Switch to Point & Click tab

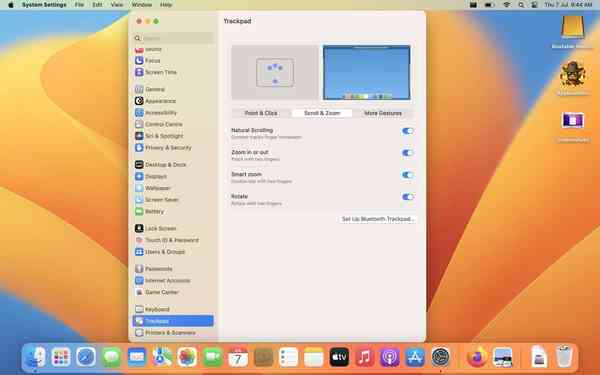coord(261,113)
